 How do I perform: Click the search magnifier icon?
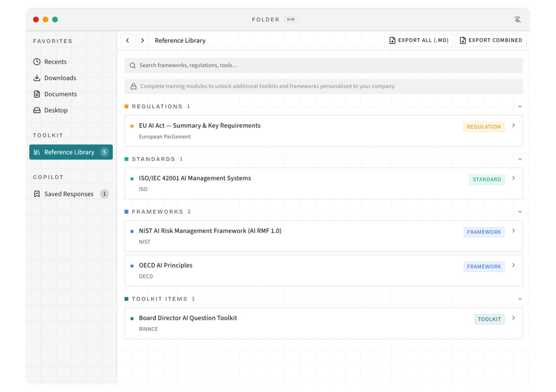tap(133, 65)
